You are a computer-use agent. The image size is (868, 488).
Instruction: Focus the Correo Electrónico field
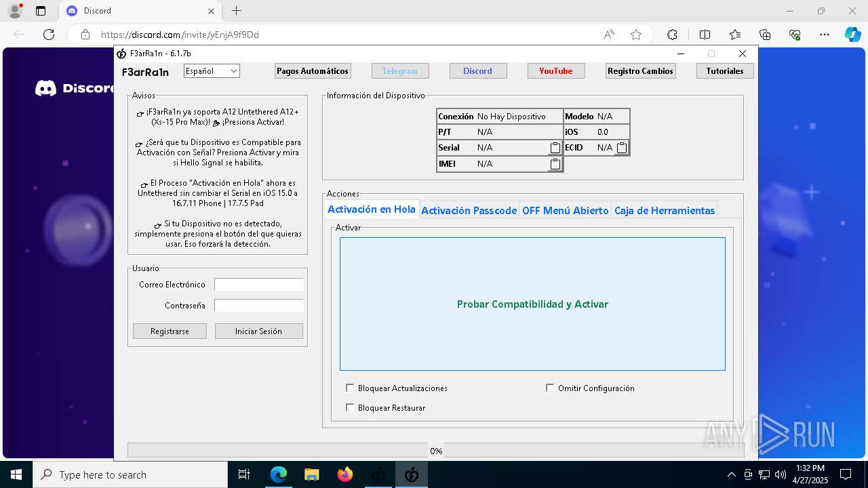pyautogui.click(x=259, y=285)
